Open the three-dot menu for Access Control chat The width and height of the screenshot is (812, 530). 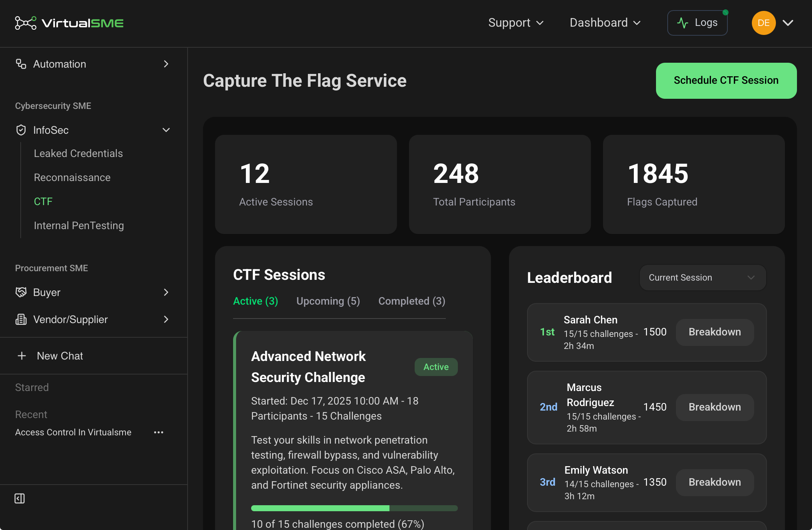159,432
